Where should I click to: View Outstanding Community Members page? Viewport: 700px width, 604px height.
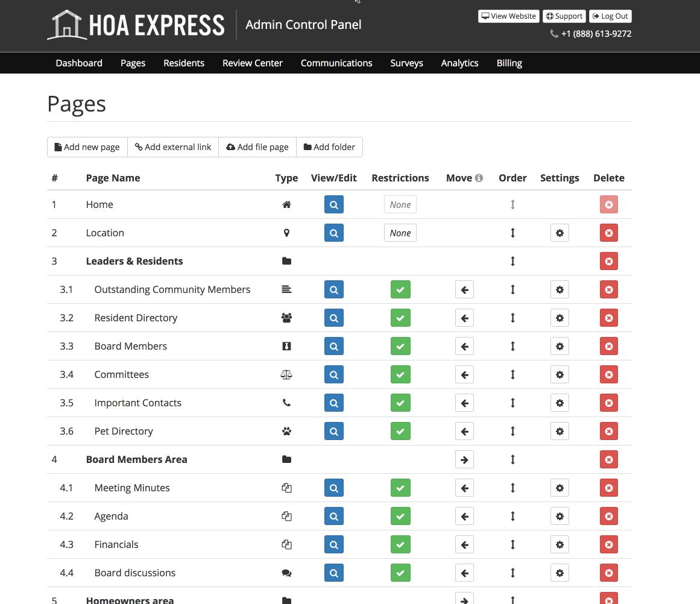333,289
